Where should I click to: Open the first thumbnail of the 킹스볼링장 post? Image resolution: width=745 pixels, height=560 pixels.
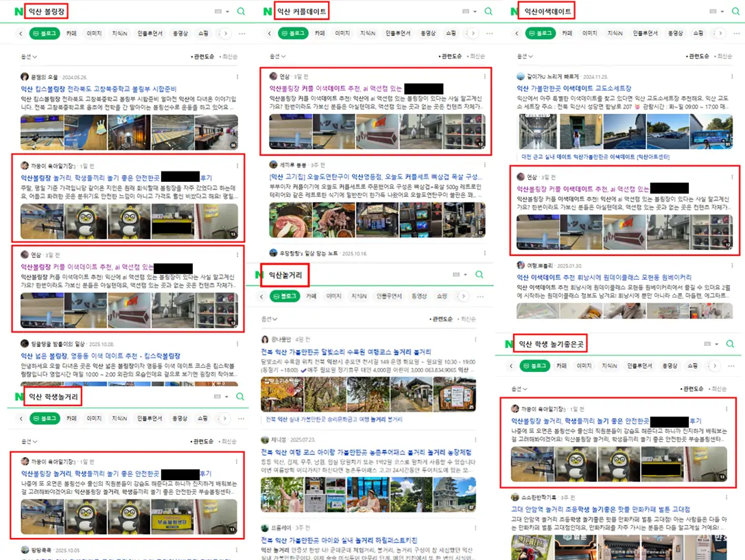[x=42, y=132]
